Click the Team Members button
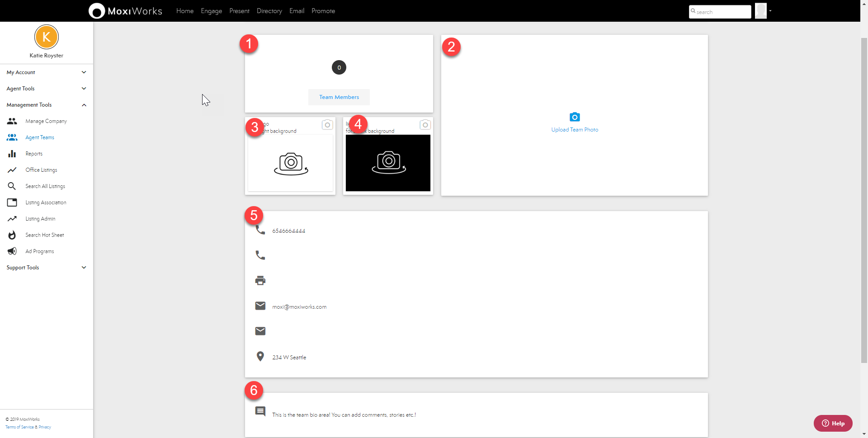 click(x=339, y=97)
